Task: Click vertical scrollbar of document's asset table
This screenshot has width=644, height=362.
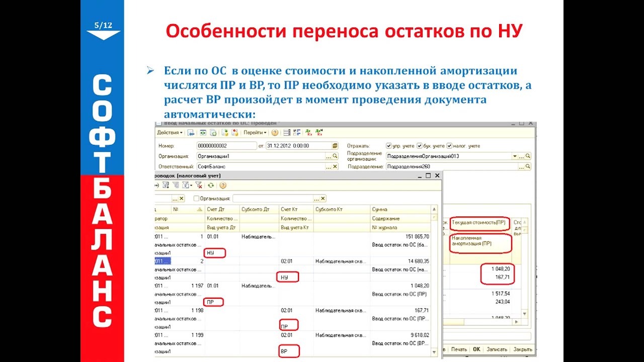Action: click(525, 269)
